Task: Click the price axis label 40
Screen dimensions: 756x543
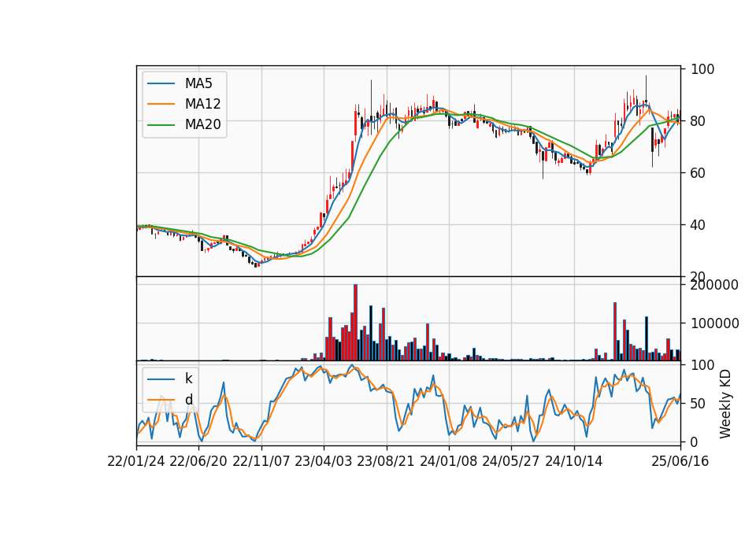Action: [x=698, y=225]
